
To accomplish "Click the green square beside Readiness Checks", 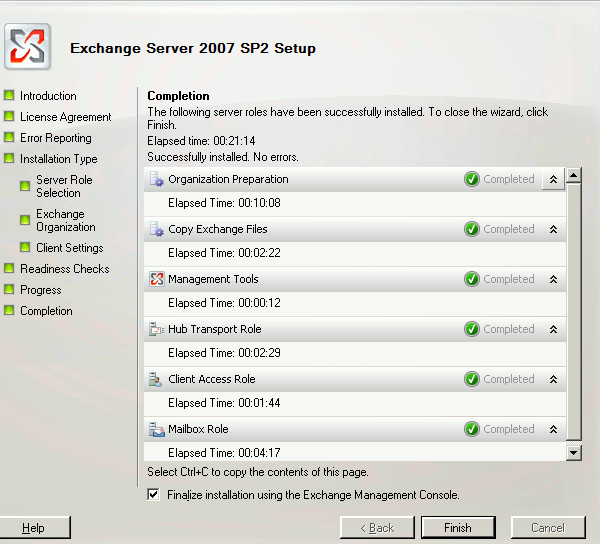I will (9, 268).
